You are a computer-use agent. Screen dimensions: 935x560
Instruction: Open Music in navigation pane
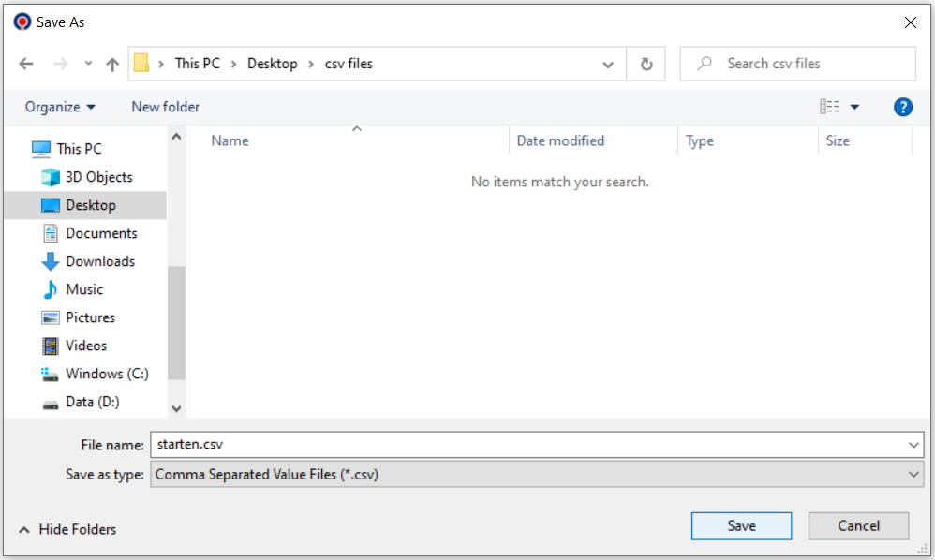coord(84,289)
